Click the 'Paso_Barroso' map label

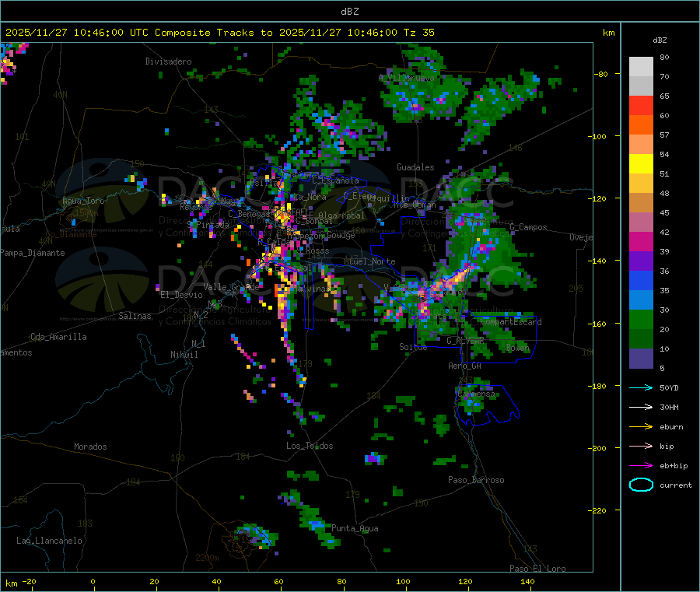[476, 481]
